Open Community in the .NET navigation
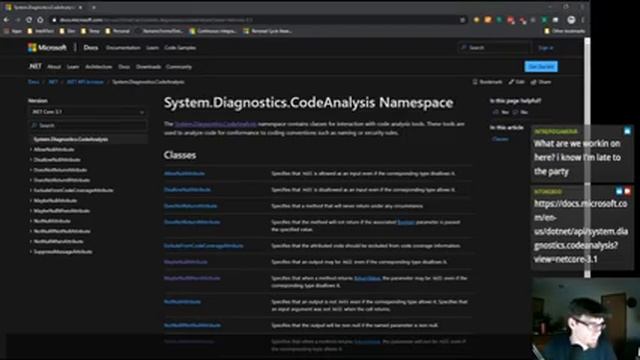Viewport: 640px width, 360px height. tap(179, 67)
